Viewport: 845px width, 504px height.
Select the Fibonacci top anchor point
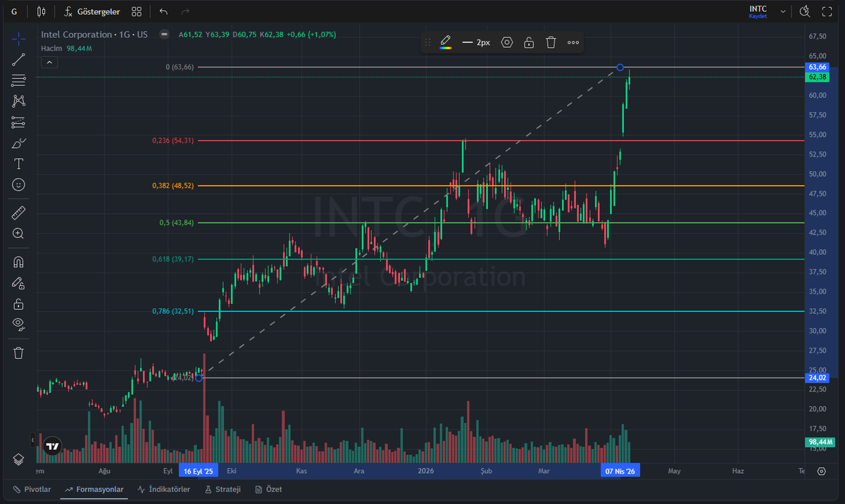[x=620, y=68]
